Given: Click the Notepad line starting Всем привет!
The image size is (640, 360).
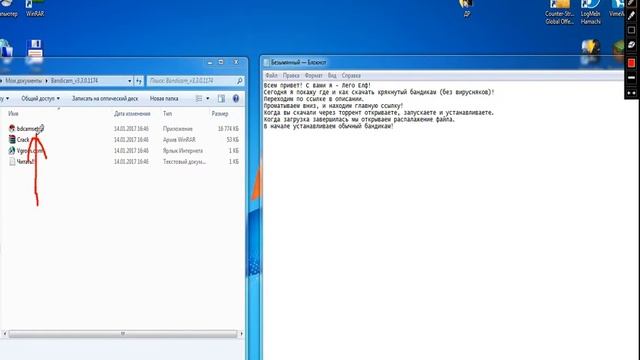Looking at the screenshot, I should pos(317,85).
